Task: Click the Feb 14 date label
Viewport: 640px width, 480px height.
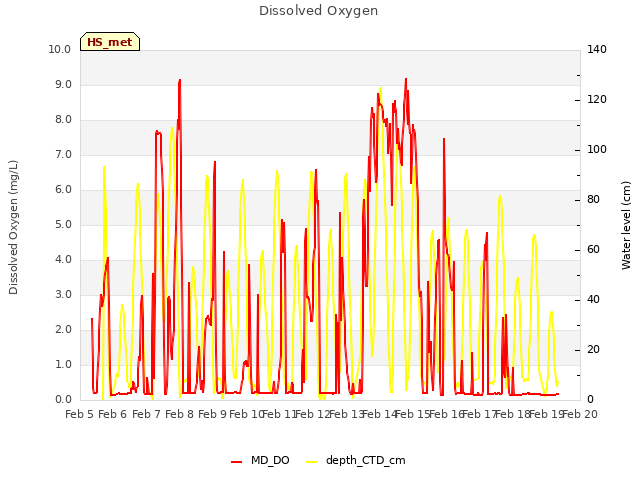Action: pyautogui.click(x=380, y=415)
